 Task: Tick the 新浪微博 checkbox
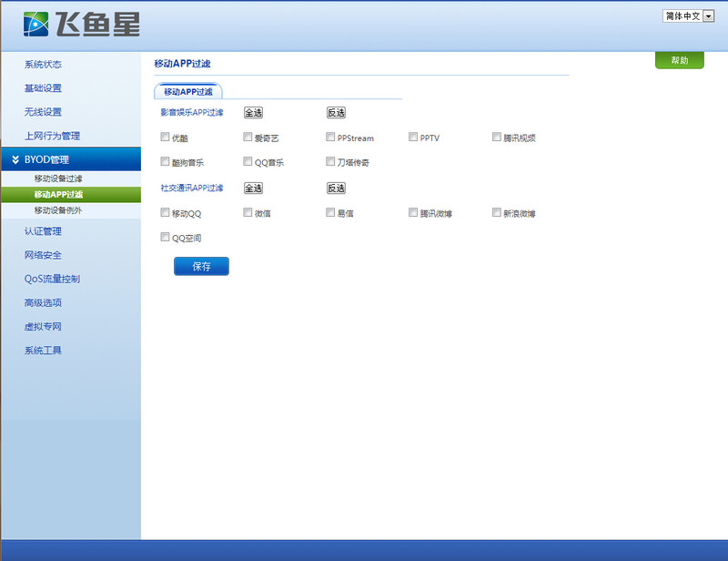point(496,212)
